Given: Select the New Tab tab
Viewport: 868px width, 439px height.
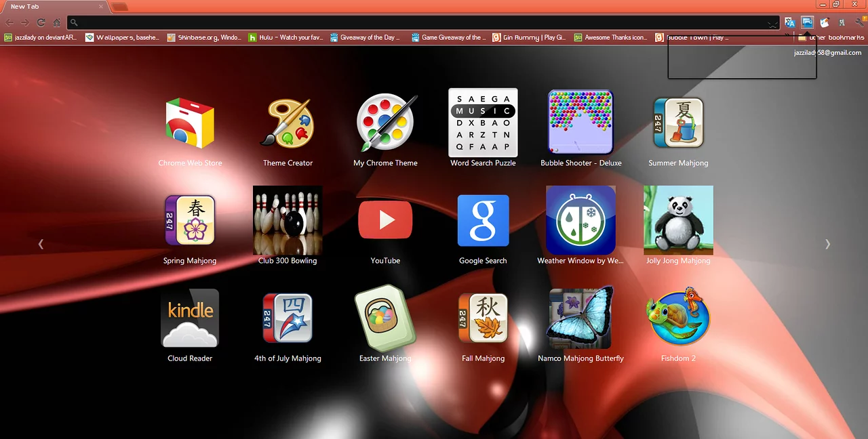Looking at the screenshot, I should coord(54,7).
